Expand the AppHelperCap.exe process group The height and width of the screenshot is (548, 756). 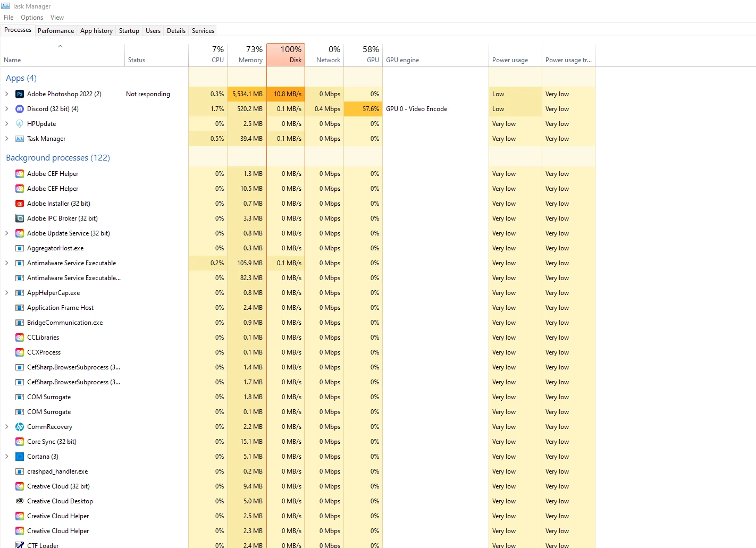[6, 293]
